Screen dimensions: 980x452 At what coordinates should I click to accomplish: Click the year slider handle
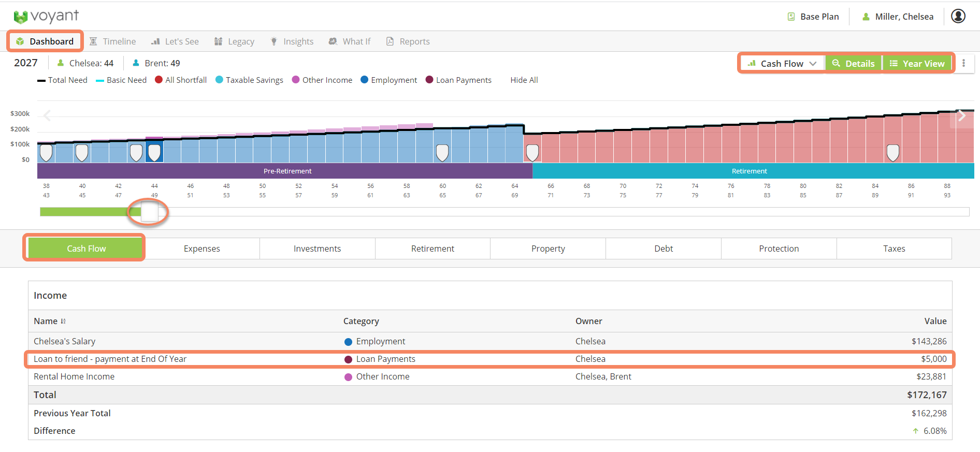pyautogui.click(x=149, y=212)
